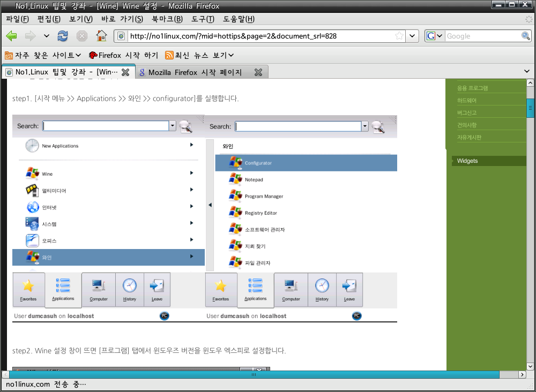
Task: Open the URL history dropdown arrow
Action: point(412,36)
